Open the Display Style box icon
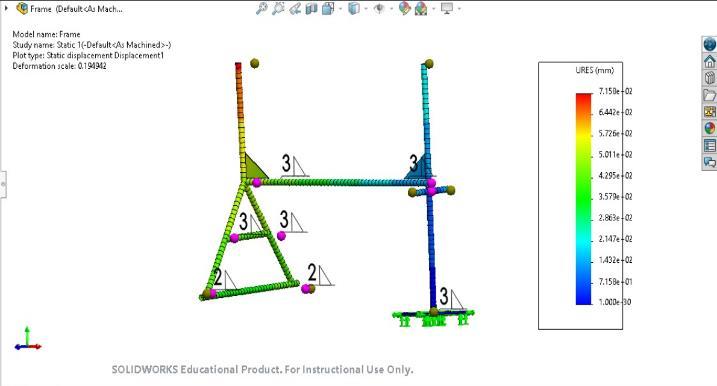This screenshot has height=386, width=717. tap(354, 8)
